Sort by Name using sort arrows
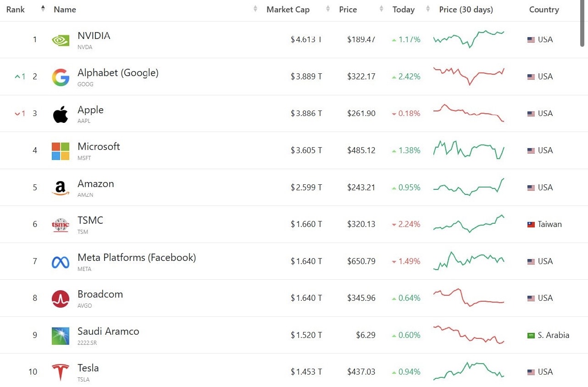588x387 pixels. [255, 9]
